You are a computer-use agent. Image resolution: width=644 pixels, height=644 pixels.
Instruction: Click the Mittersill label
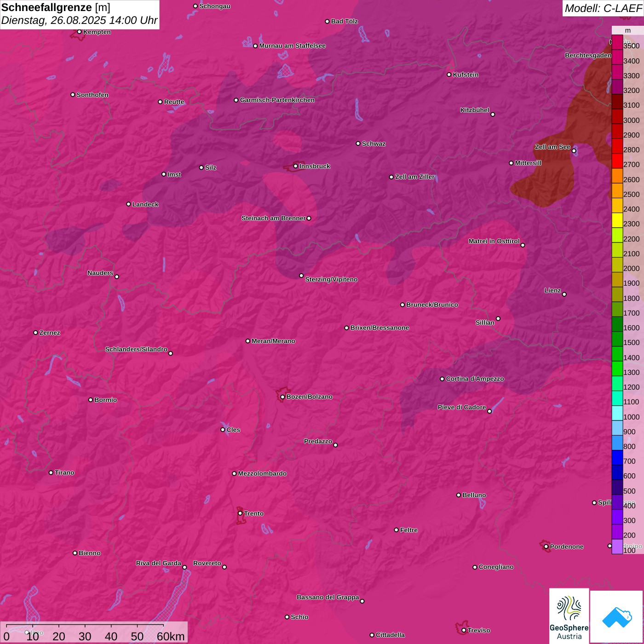528,163
